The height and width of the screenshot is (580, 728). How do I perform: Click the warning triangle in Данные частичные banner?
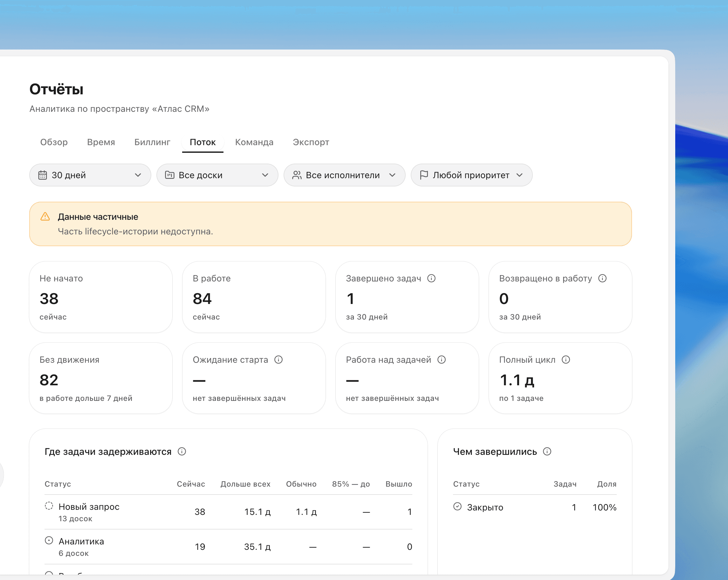pos(45,217)
